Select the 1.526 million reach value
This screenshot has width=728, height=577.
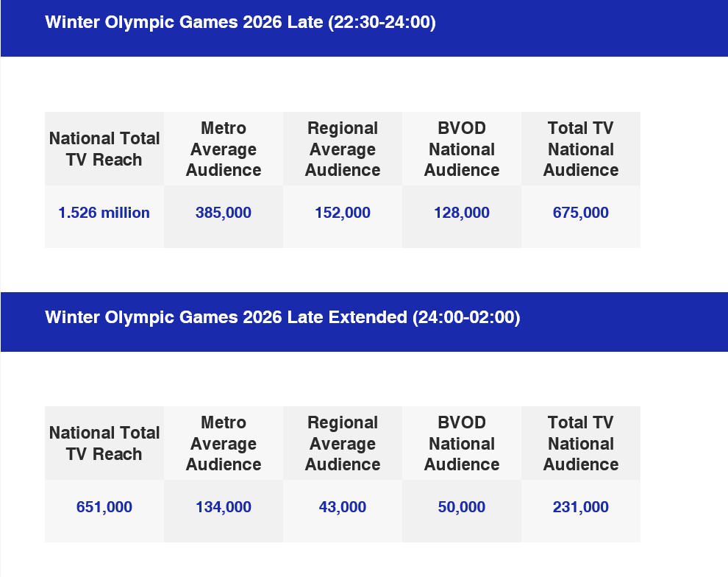[104, 213]
